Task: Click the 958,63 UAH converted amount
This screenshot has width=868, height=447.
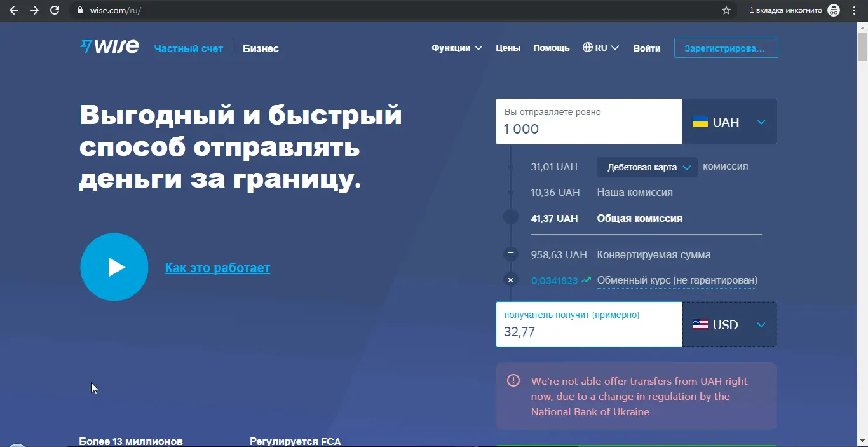Action: [x=559, y=255]
